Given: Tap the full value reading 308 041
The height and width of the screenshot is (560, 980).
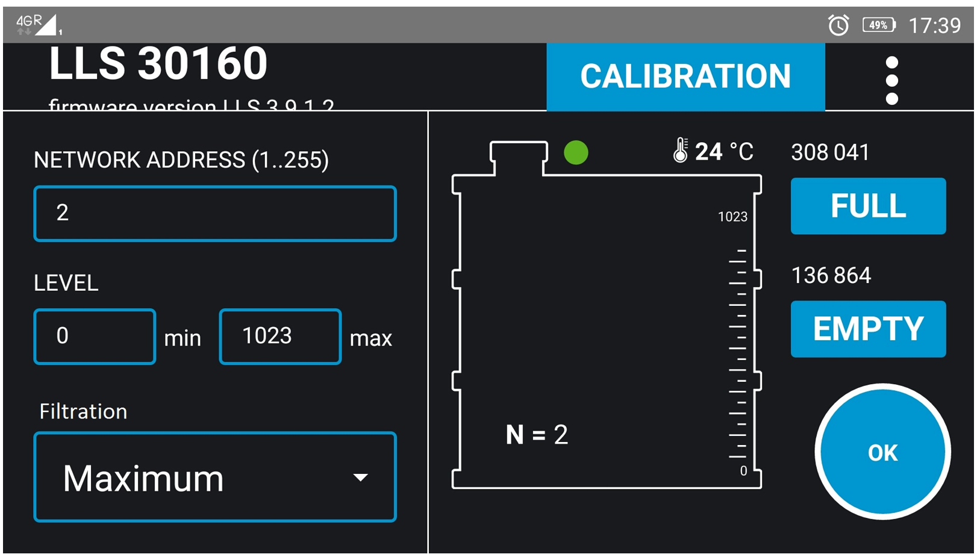Looking at the screenshot, I should (x=829, y=152).
